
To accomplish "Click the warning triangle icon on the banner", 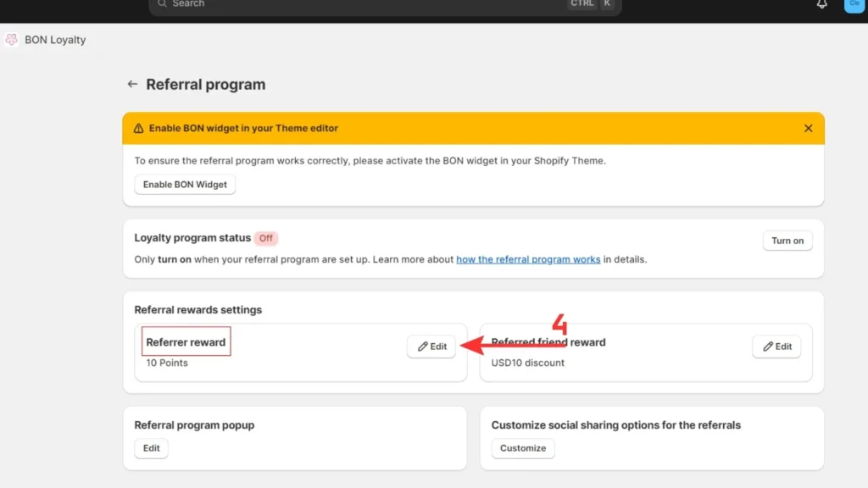I will click(x=138, y=128).
